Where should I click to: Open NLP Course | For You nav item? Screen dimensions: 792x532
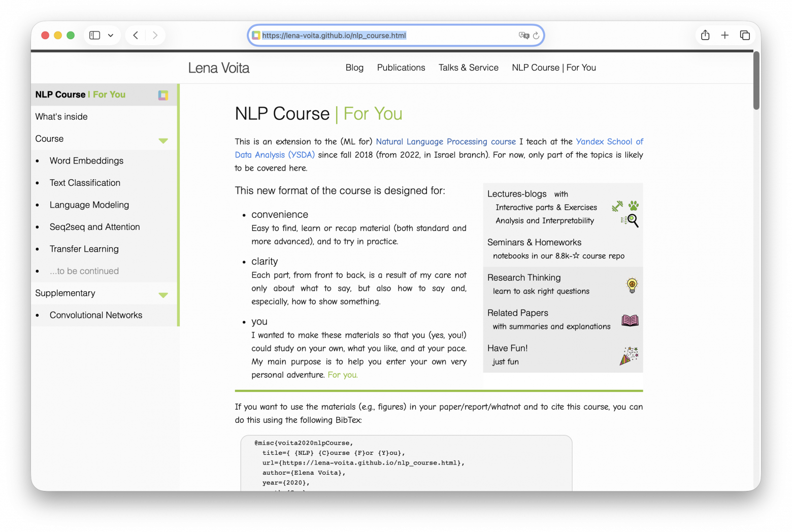(554, 68)
